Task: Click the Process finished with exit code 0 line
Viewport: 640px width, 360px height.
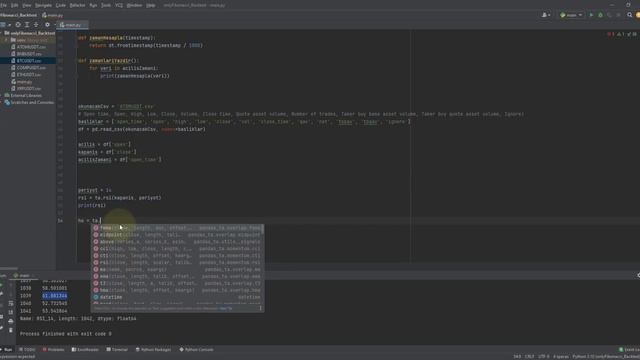Action: coord(66,334)
